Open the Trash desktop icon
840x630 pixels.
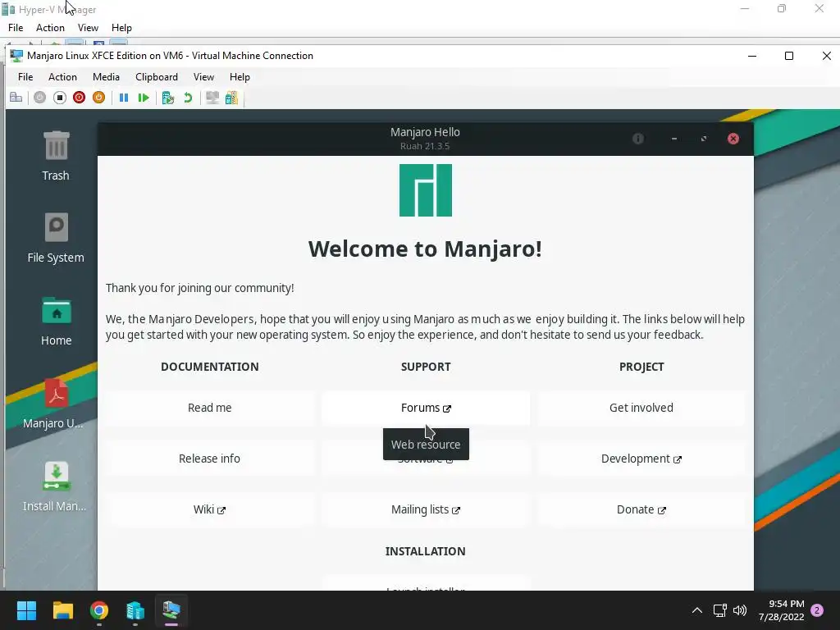point(56,155)
